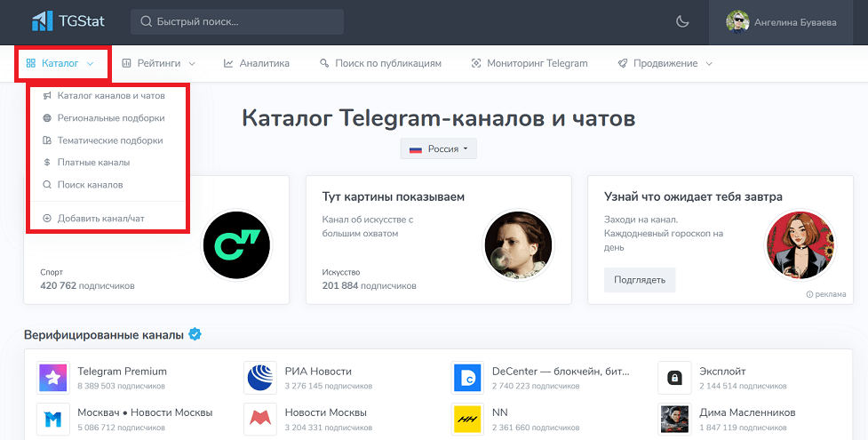Open the NN channel
Image resolution: width=868 pixels, height=440 pixels.
[x=500, y=412]
